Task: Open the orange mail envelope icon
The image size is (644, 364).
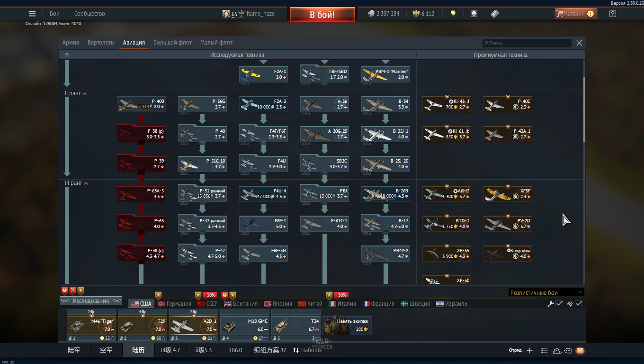Action: pos(580,351)
